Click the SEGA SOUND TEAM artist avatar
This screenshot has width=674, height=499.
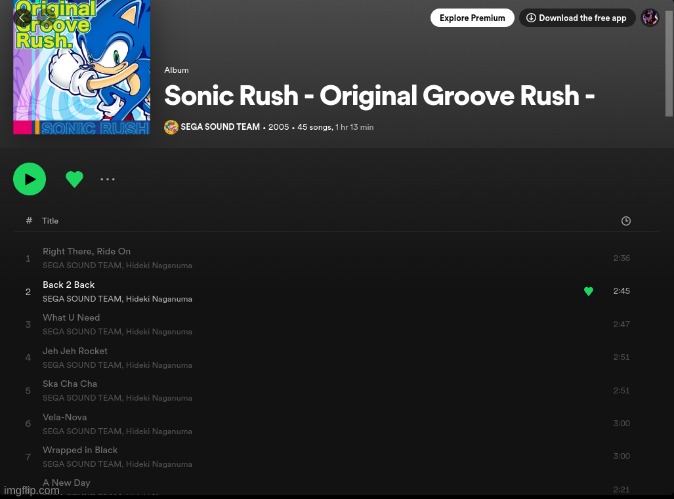click(171, 127)
